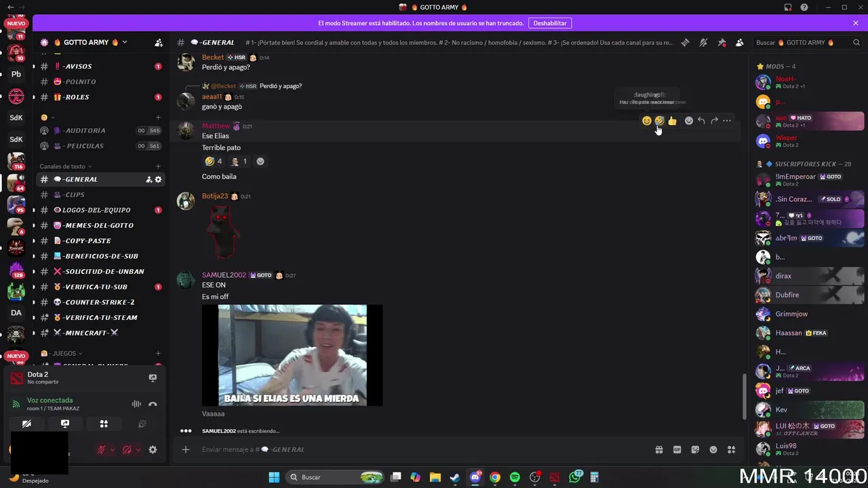Open add reaction picker in hover toolbar
This screenshot has width=868, height=488.
tap(689, 121)
